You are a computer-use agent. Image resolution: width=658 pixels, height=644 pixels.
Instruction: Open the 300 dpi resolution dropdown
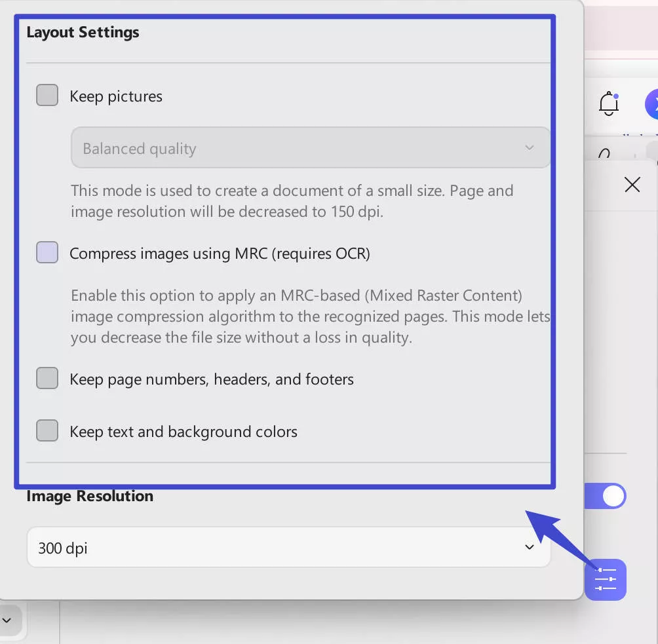[288, 547]
